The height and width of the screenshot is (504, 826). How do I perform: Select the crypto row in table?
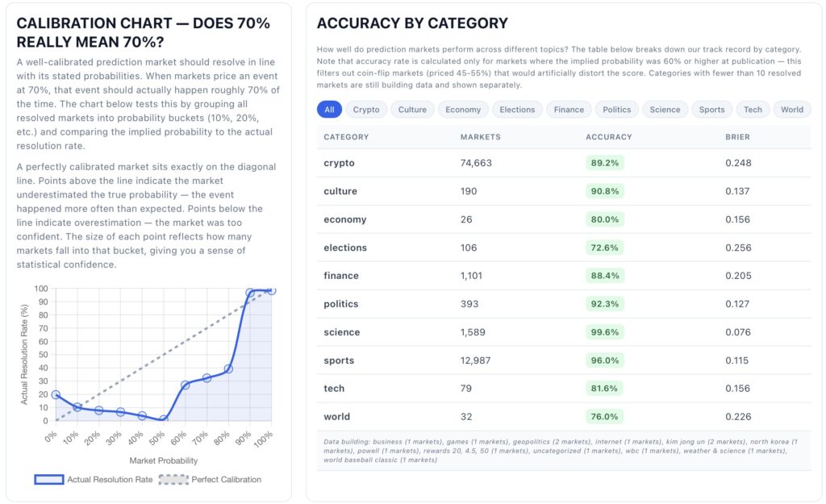pyautogui.click(x=564, y=163)
